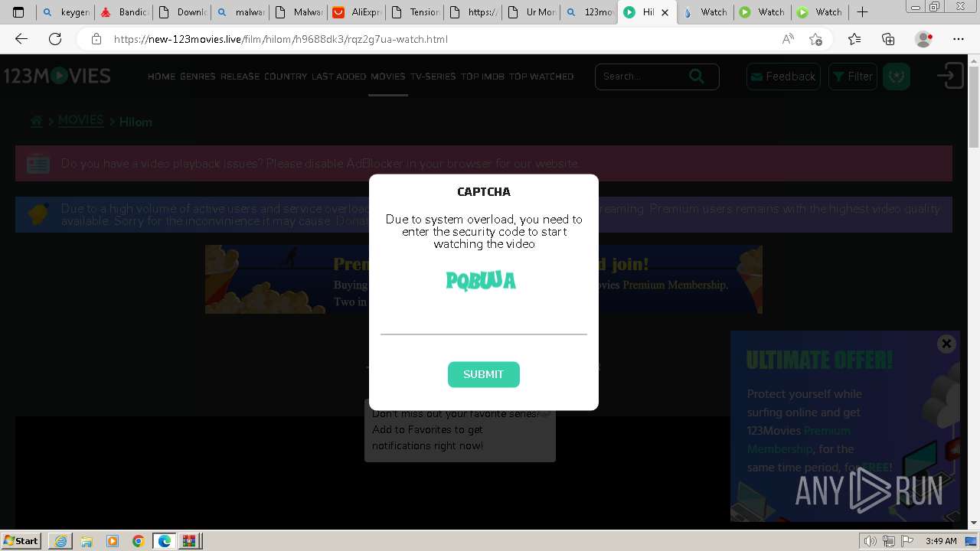
Task: Click the taskbar clock 3:49 AM
Action: [942, 541]
